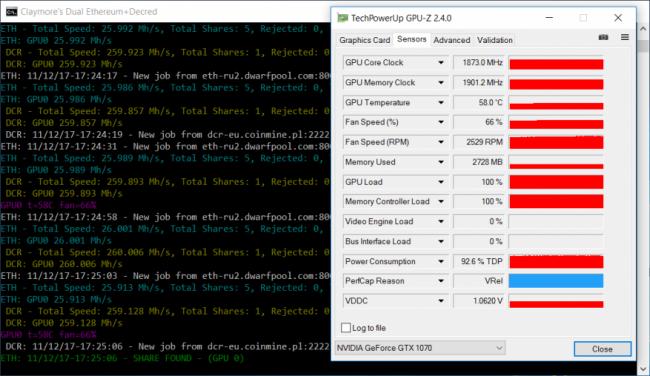Open the VDDC sensor dropdown

point(441,301)
